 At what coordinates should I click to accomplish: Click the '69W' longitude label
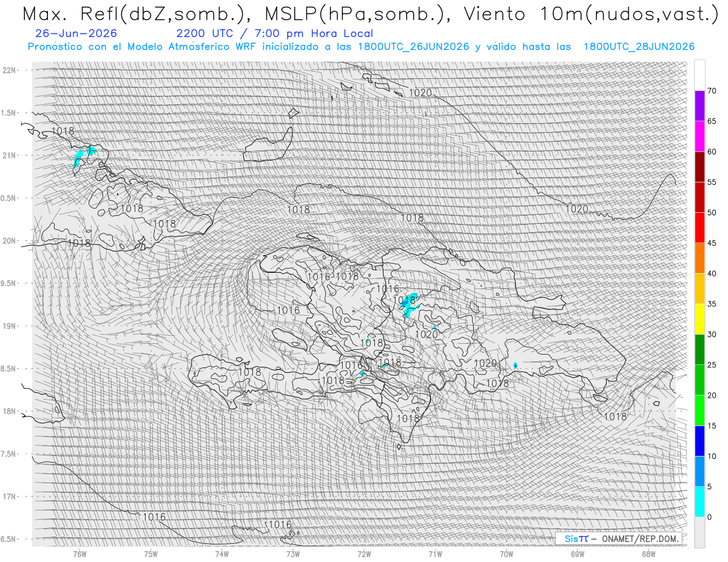578,554
